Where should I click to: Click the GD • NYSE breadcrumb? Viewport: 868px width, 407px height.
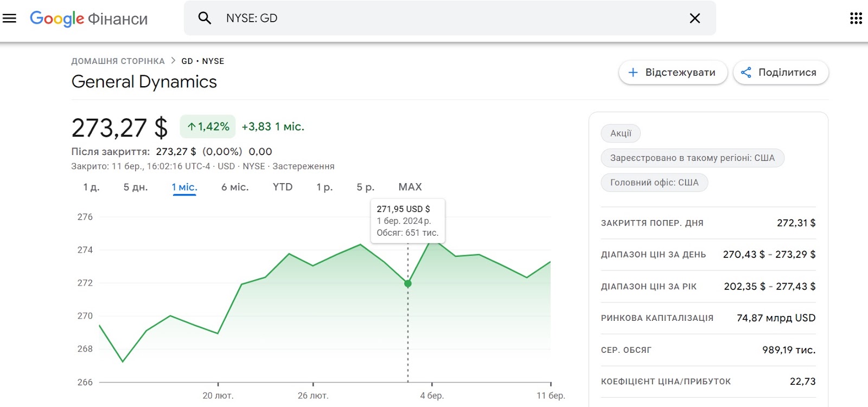(x=202, y=61)
